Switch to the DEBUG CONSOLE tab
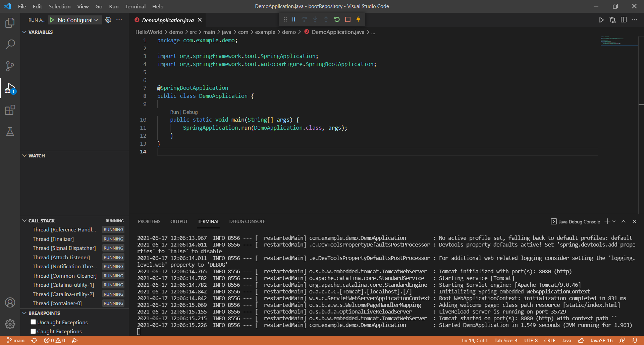This screenshot has height=345, width=644. point(247,221)
